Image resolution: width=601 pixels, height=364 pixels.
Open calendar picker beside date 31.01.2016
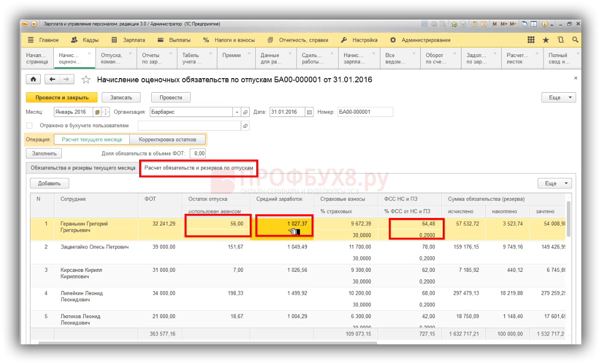tap(309, 112)
